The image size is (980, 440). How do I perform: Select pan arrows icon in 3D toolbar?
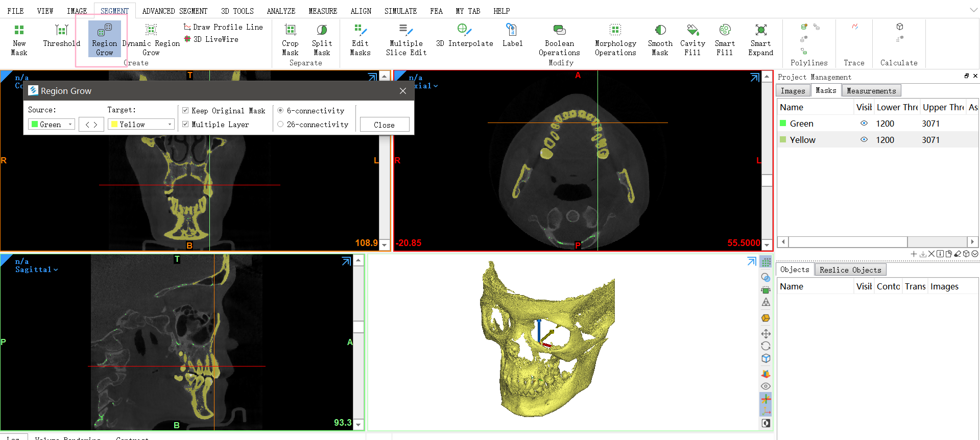(x=766, y=334)
